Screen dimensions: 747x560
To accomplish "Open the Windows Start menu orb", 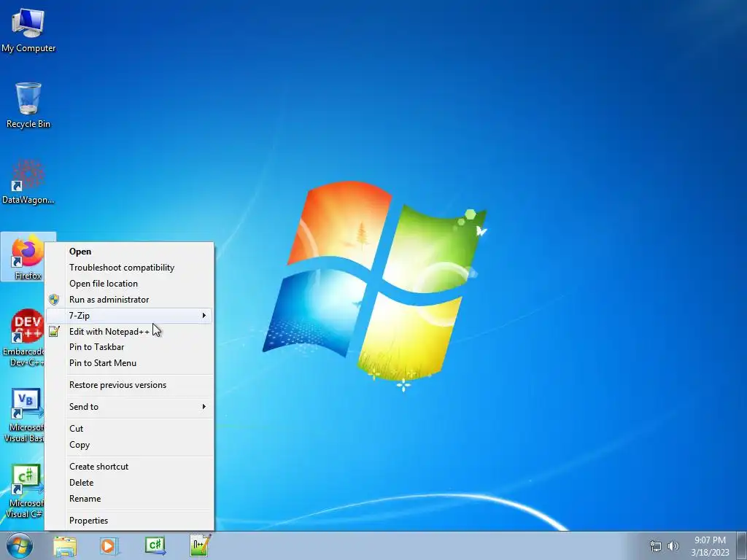I will (x=20, y=545).
